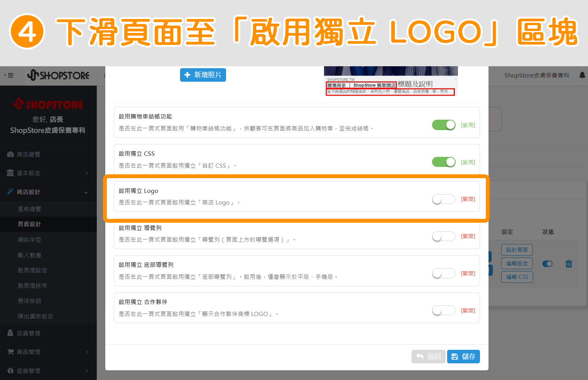Toggle 啟用獨立 CSS switch off

coord(444,162)
